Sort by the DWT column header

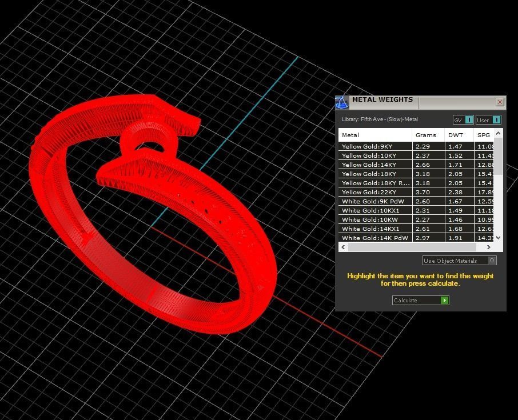coord(459,135)
